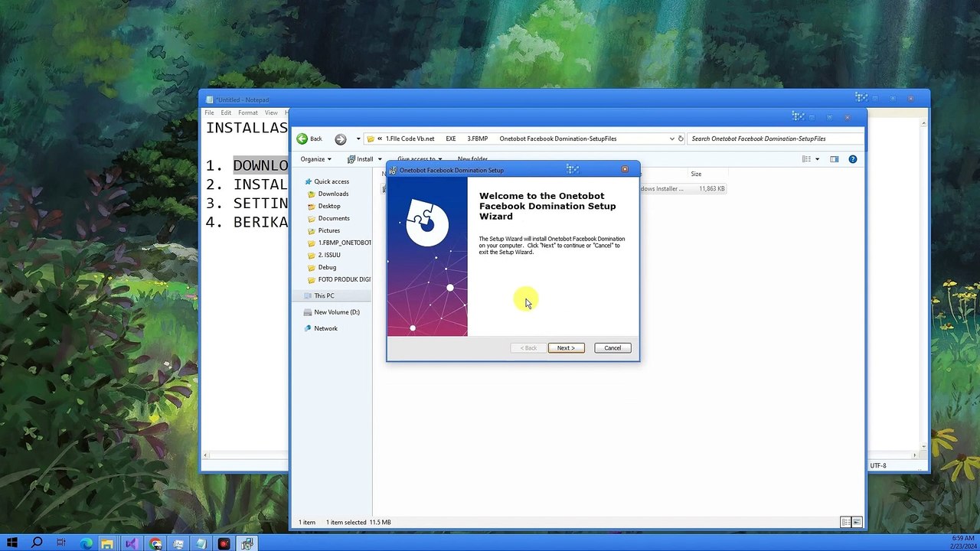Open New Volume (D:) drive
The width and height of the screenshot is (980, 551).
tap(337, 312)
